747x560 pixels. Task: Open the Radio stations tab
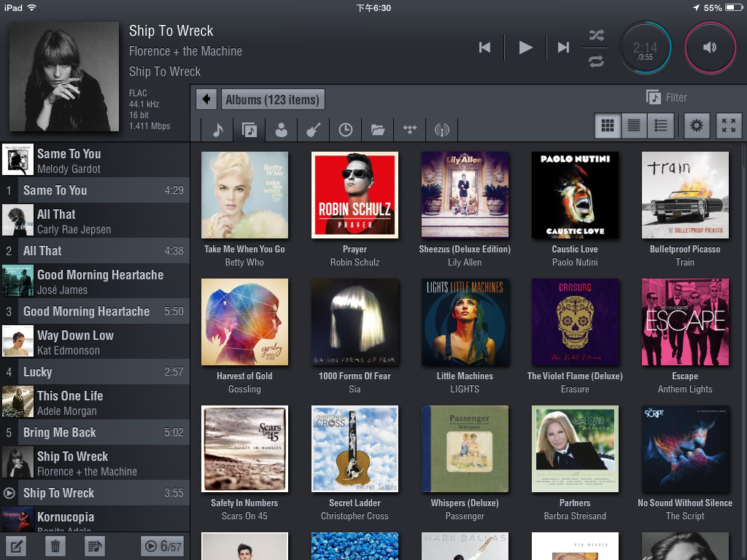pos(441,130)
